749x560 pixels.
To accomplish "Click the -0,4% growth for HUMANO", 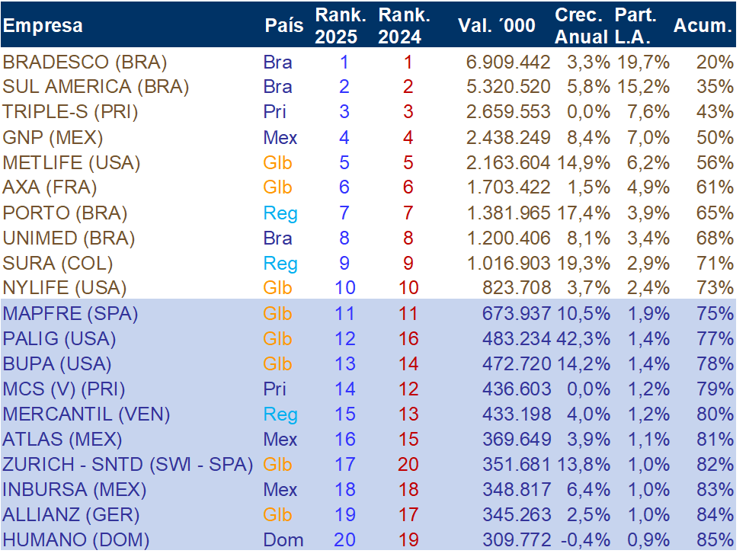I will pos(585,540).
